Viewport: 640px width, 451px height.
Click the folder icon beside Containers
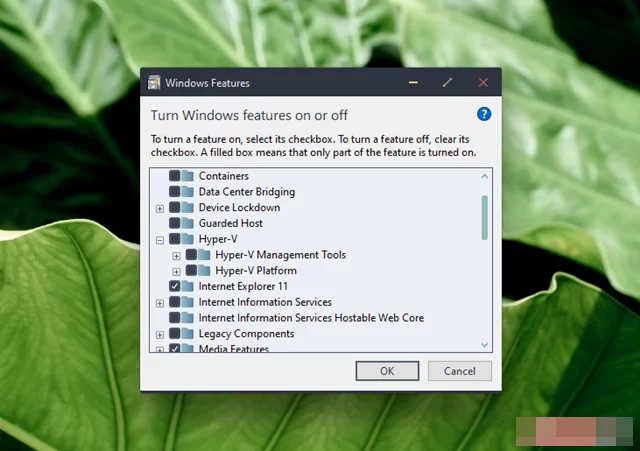click(x=189, y=176)
